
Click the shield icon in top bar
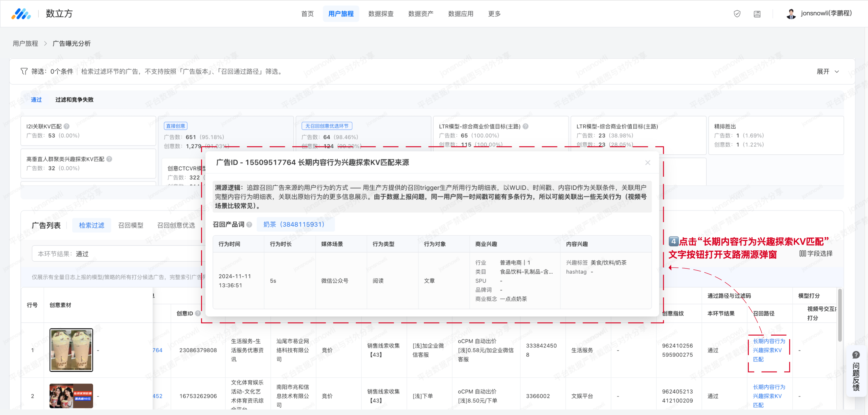point(737,14)
